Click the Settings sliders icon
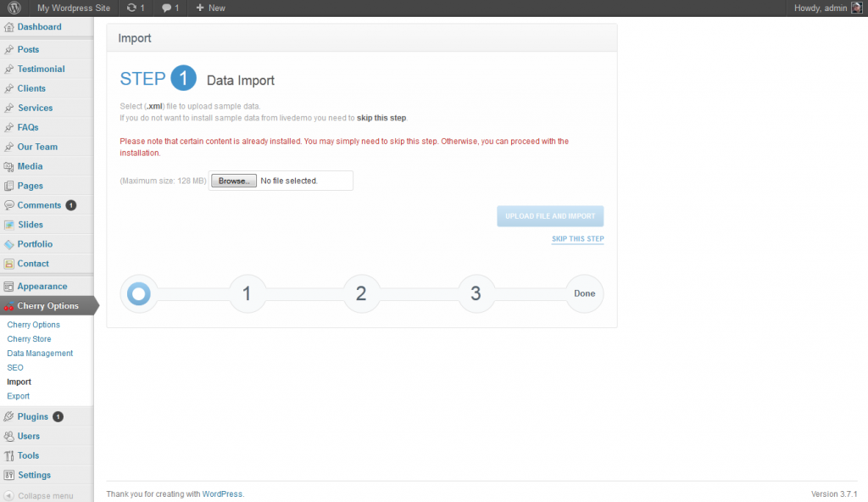 click(x=8, y=475)
